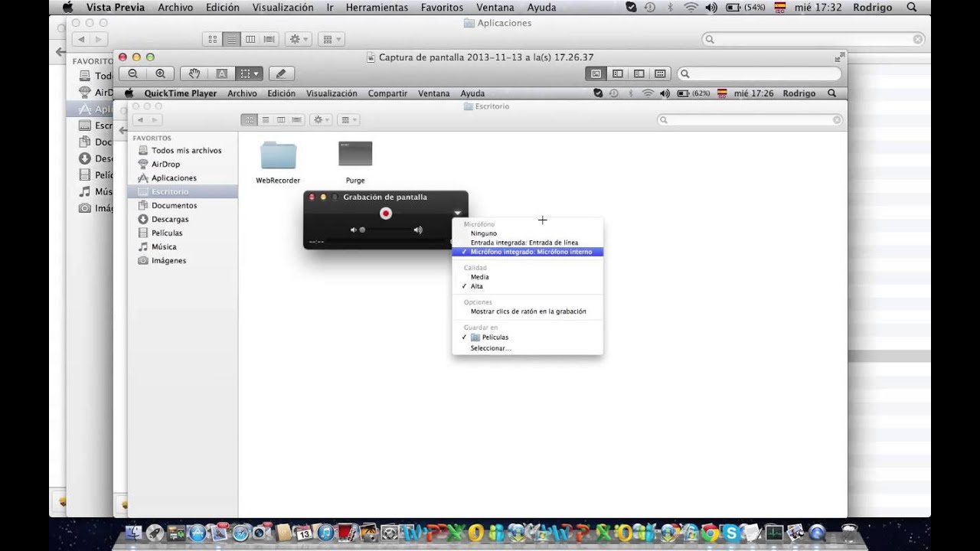This screenshot has width=980, height=551.
Task: Switch Preview to contact sheet view
Action: click(660, 73)
